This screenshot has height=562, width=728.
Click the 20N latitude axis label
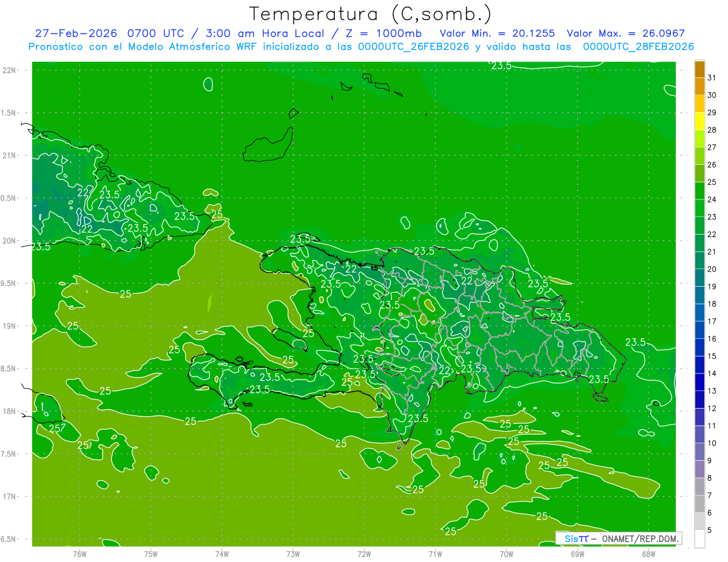click(x=9, y=241)
